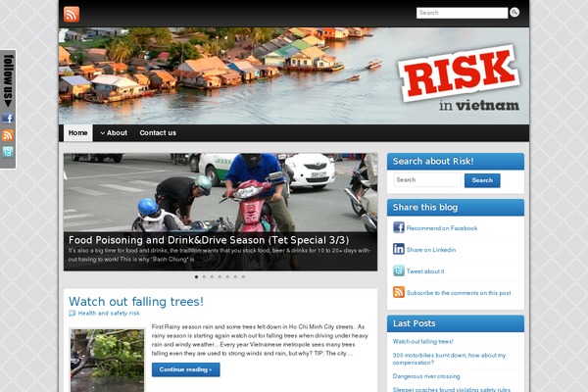Click the Search about Risk! input field
This screenshot has width=588, height=392.
(427, 180)
